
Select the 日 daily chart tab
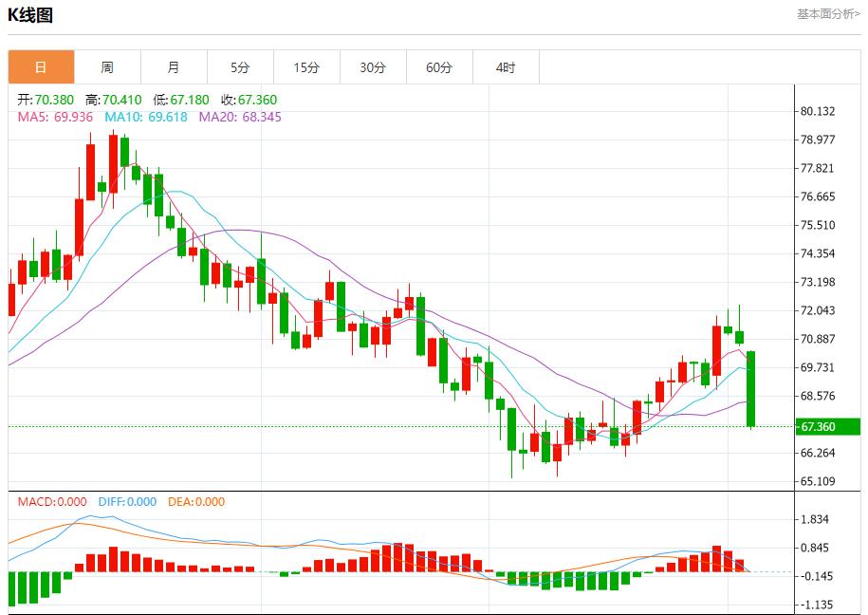click(41, 67)
